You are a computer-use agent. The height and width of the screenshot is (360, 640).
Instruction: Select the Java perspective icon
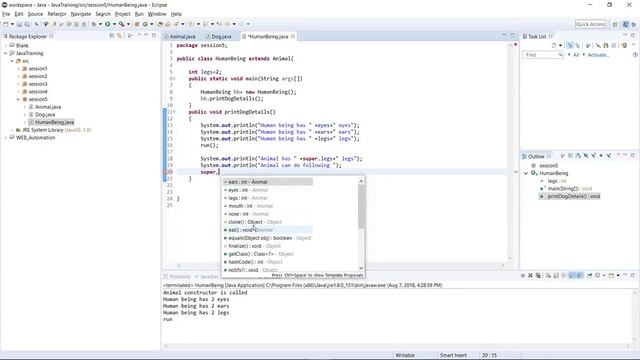click(626, 24)
